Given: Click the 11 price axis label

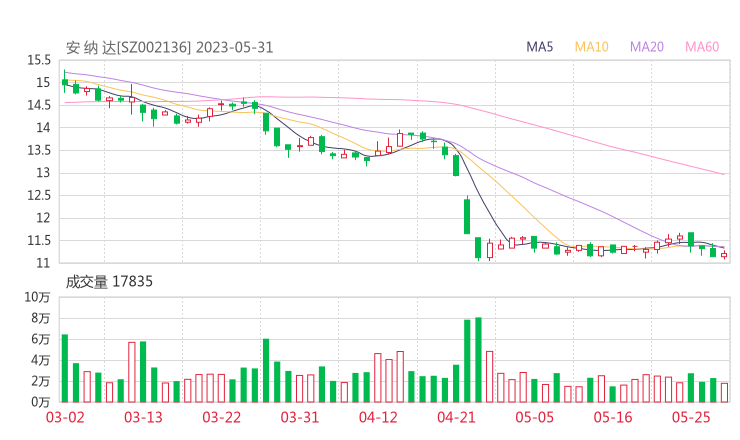Looking at the screenshot, I should (x=43, y=263).
